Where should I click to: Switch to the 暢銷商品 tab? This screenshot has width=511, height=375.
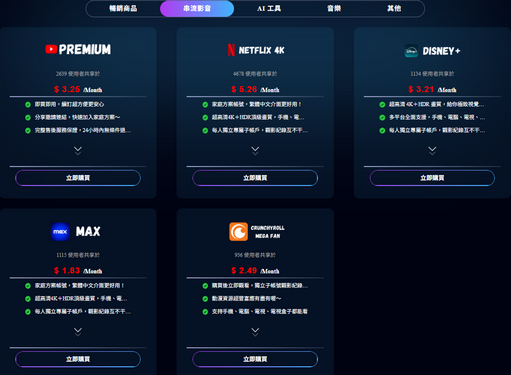tap(123, 8)
